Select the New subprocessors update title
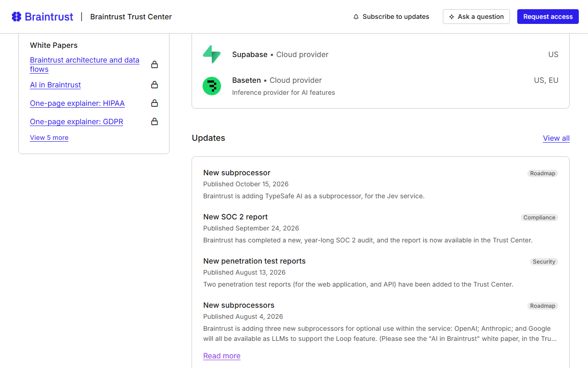Viewport: 588px width, 368px height. pyautogui.click(x=239, y=305)
